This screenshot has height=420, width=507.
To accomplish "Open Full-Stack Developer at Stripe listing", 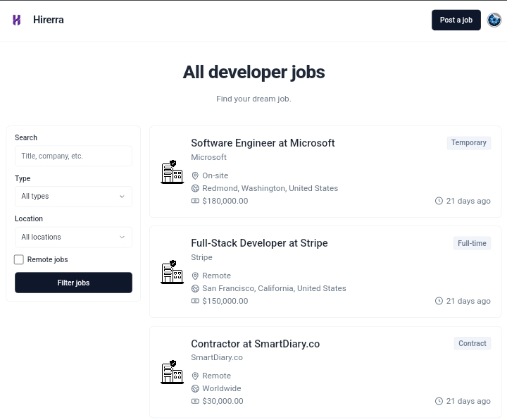I will 259,243.
